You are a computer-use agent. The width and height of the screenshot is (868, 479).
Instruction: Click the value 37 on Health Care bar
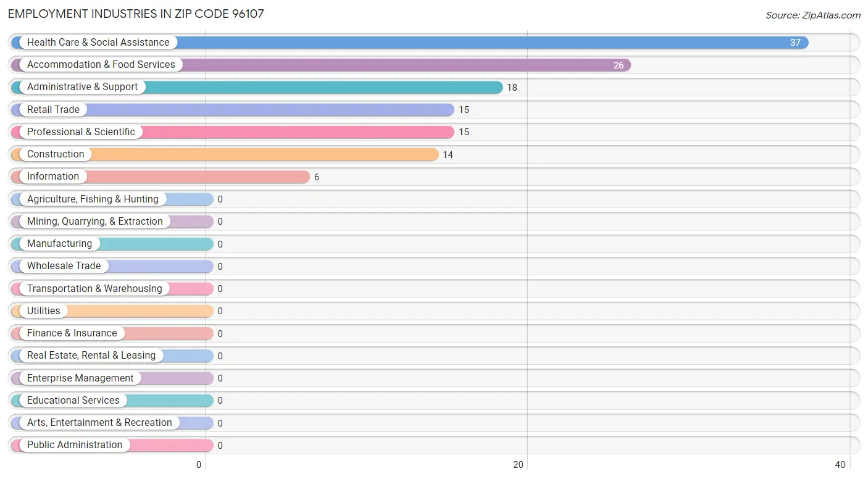coord(795,43)
